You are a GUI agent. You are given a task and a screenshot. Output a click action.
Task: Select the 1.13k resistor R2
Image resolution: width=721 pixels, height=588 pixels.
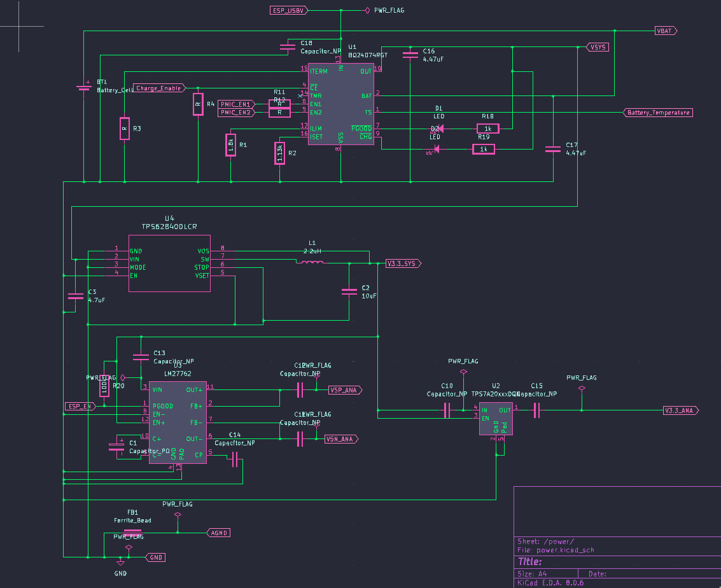(x=279, y=153)
